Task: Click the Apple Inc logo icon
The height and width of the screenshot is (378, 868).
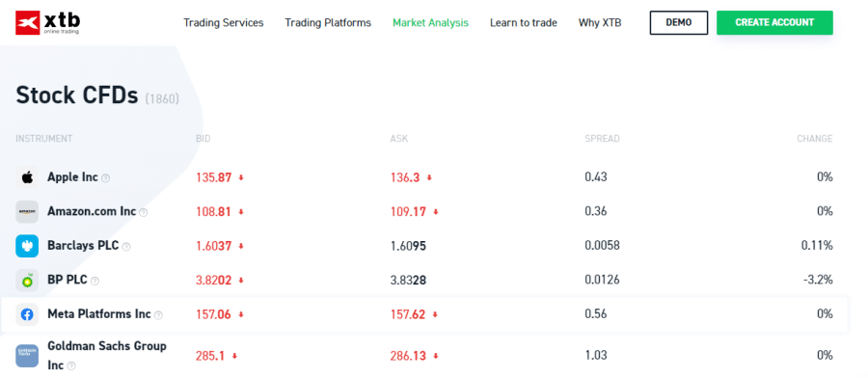Action: pyautogui.click(x=27, y=177)
